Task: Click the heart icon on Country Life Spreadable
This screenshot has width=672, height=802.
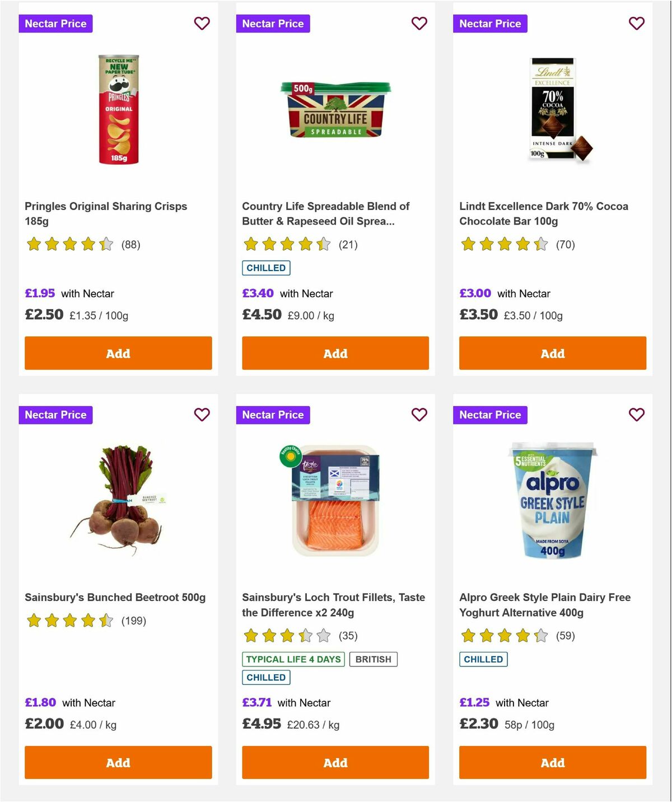Action: click(x=419, y=24)
